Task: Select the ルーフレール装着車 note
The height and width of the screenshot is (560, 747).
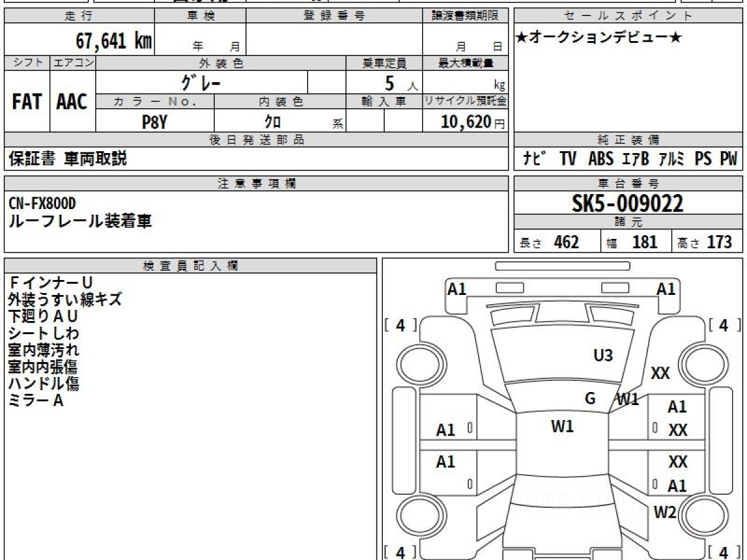Action: (x=80, y=221)
